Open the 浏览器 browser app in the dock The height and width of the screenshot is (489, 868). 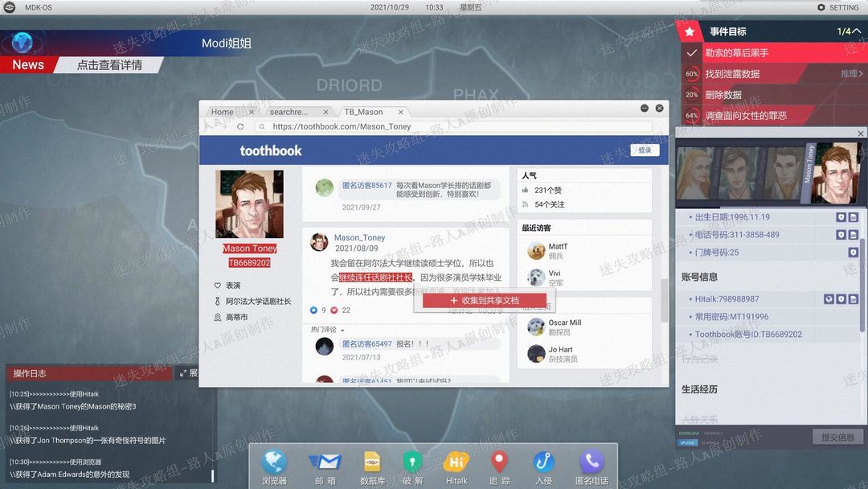tap(274, 467)
